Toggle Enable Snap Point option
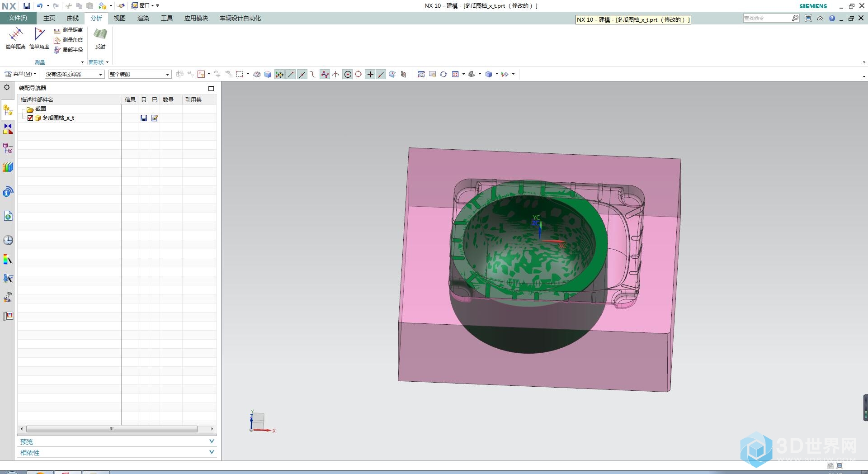This screenshot has height=474, width=868. pyautogui.click(x=280, y=74)
